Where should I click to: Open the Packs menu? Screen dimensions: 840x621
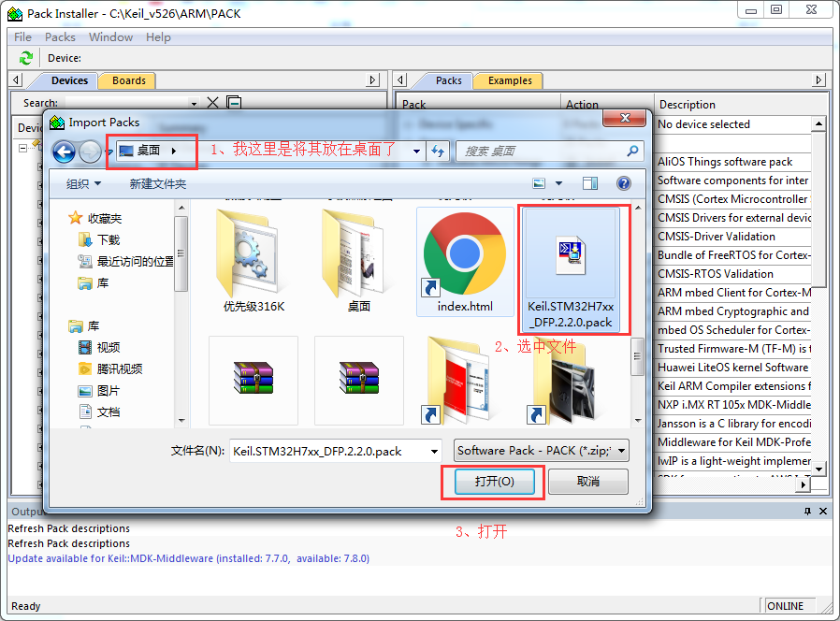pyautogui.click(x=60, y=37)
